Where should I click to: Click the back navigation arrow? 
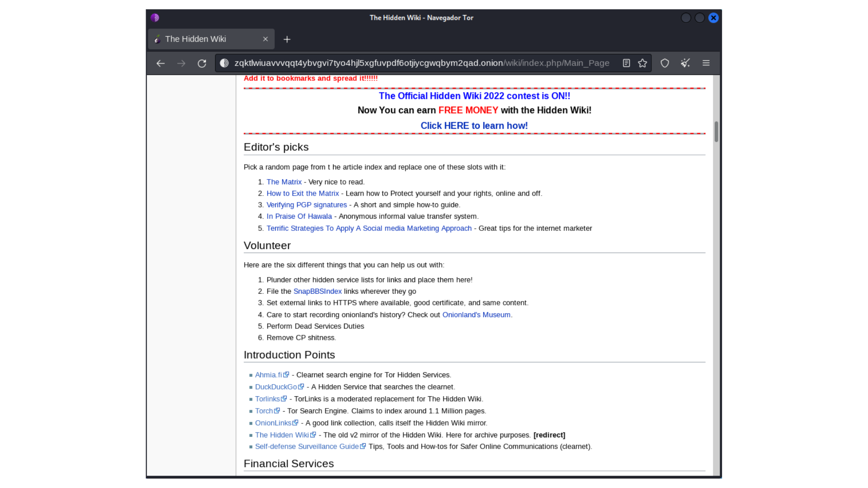pos(160,63)
